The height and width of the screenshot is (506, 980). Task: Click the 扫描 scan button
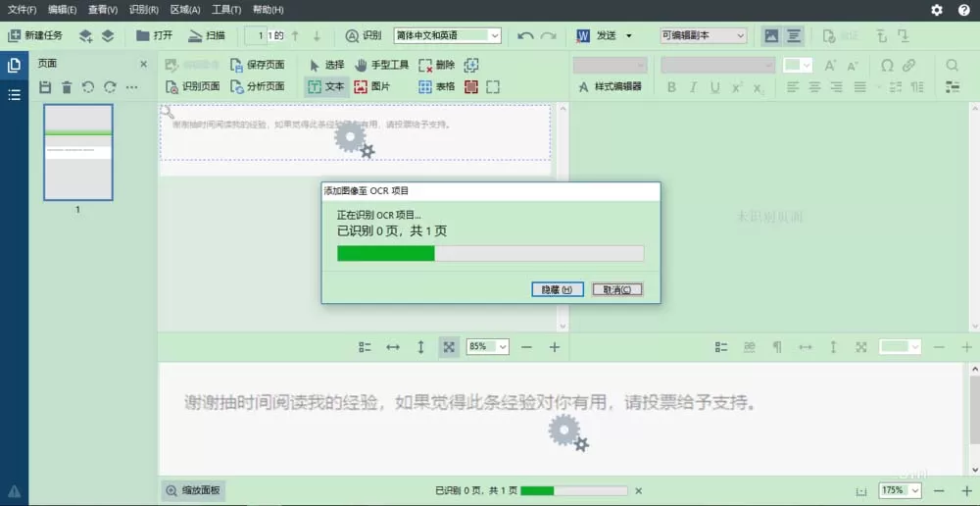(207, 35)
